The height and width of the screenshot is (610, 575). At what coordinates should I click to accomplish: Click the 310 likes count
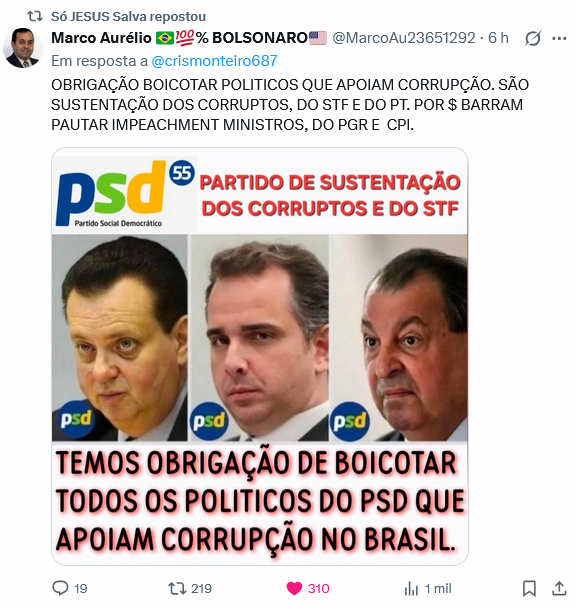(319, 589)
